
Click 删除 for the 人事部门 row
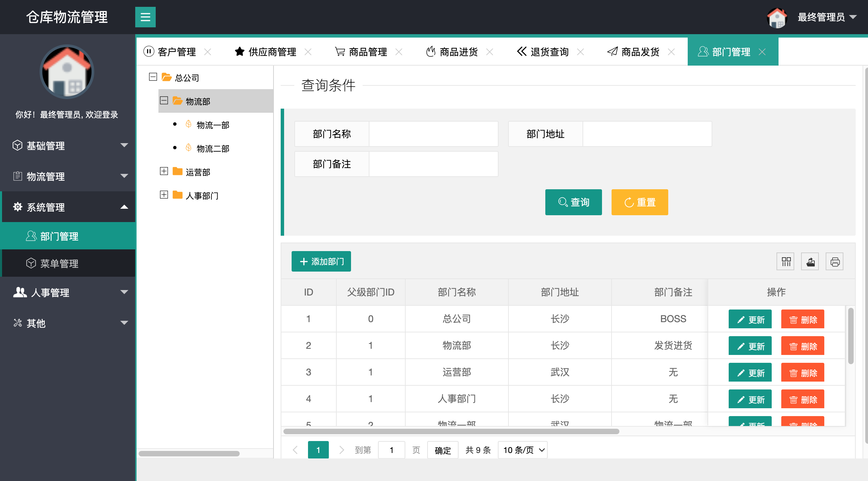click(x=803, y=399)
